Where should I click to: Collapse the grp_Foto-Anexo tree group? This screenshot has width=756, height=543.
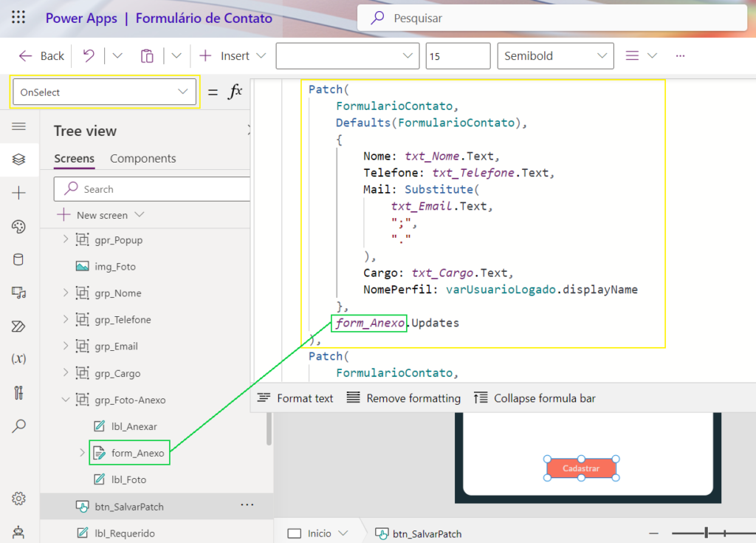coord(65,400)
